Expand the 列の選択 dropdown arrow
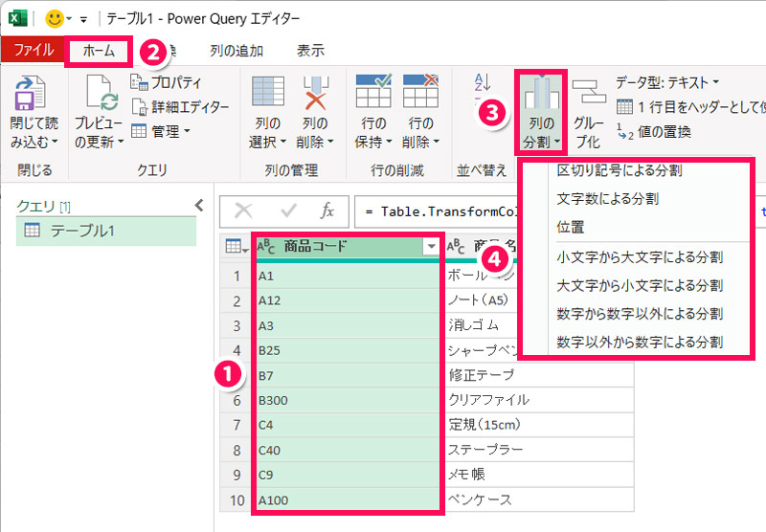 282,142
